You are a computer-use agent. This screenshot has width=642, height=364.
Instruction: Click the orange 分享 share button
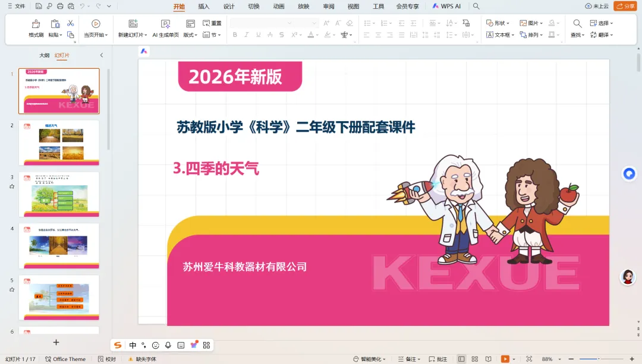625,6
